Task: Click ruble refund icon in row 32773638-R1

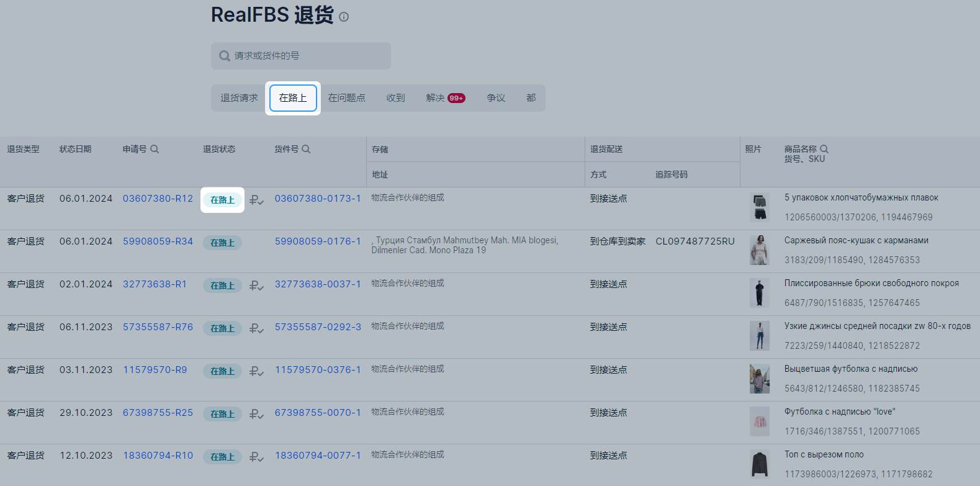Action: pos(256,286)
